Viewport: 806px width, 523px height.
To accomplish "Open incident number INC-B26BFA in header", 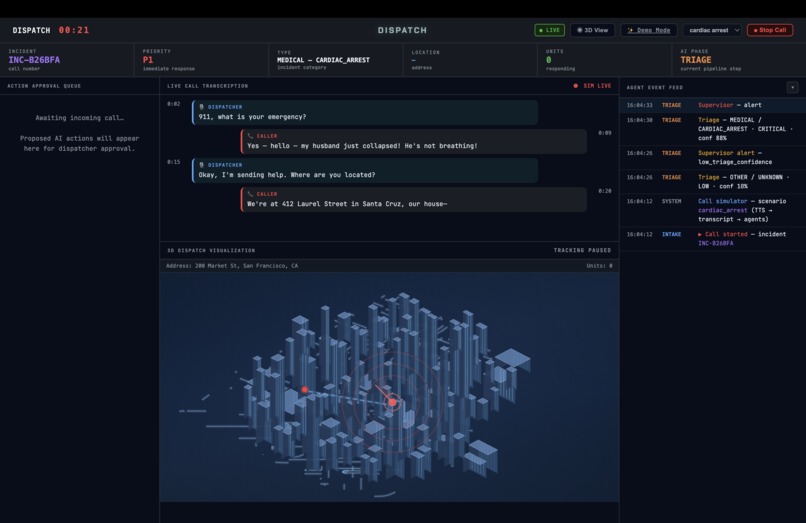I will coord(34,60).
